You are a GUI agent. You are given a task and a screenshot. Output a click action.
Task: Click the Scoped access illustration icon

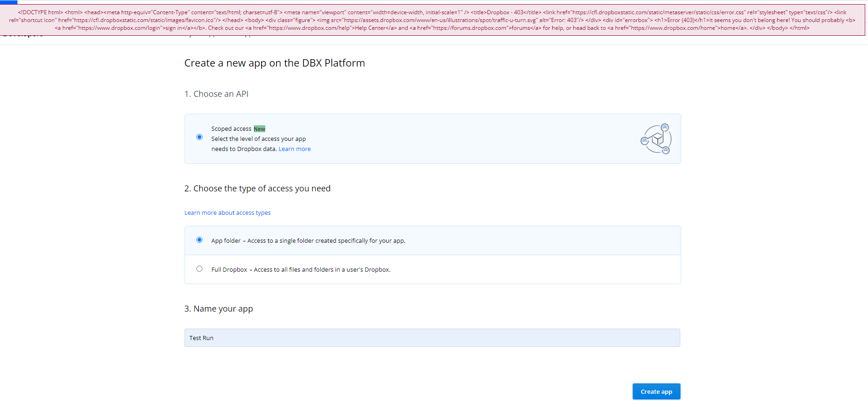tap(656, 139)
